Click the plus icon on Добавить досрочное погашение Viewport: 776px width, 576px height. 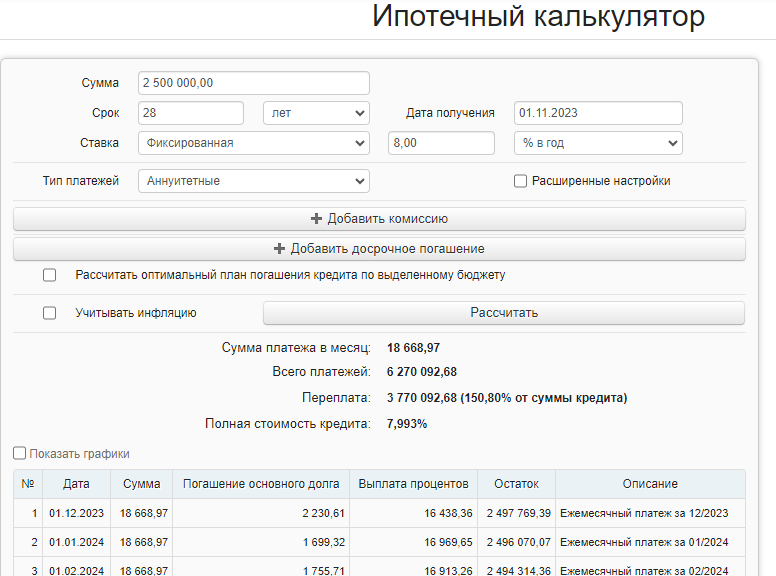[279, 249]
